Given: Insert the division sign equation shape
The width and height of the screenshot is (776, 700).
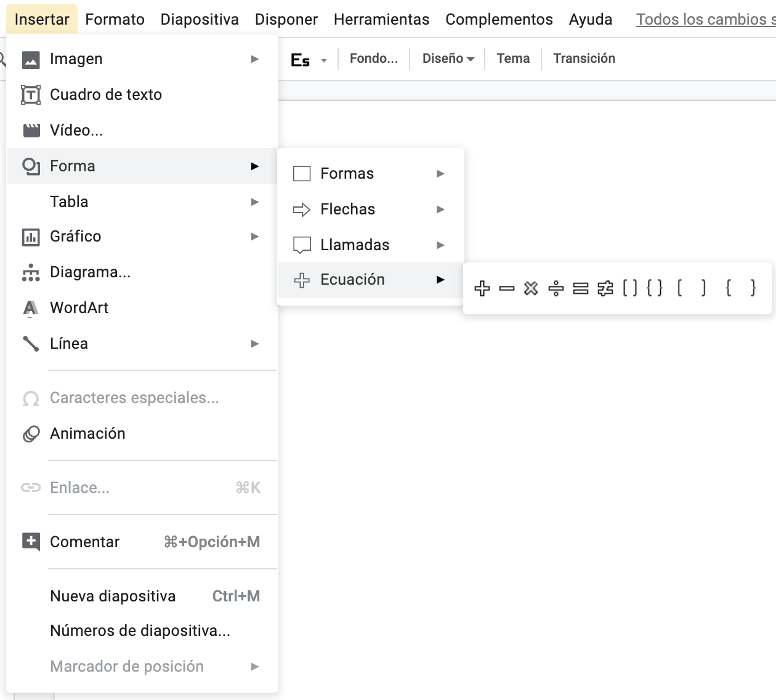Looking at the screenshot, I should [556, 288].
